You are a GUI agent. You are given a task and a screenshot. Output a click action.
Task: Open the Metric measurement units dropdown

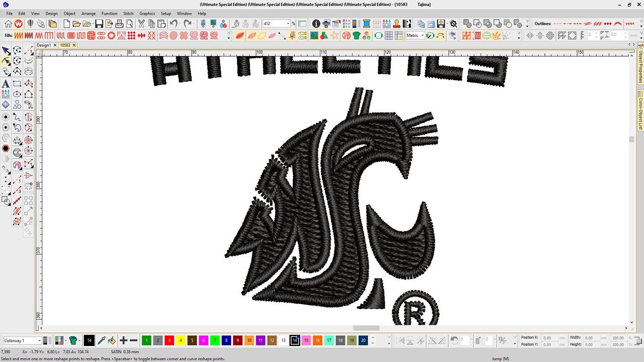(423, 36)
